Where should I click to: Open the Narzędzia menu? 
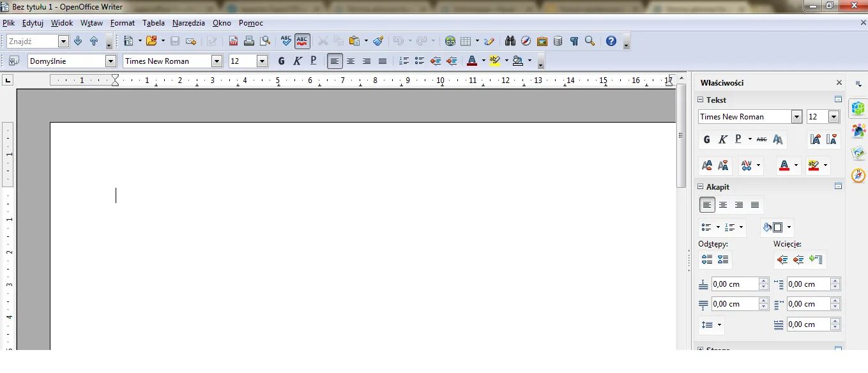click(x=188, y=22)
